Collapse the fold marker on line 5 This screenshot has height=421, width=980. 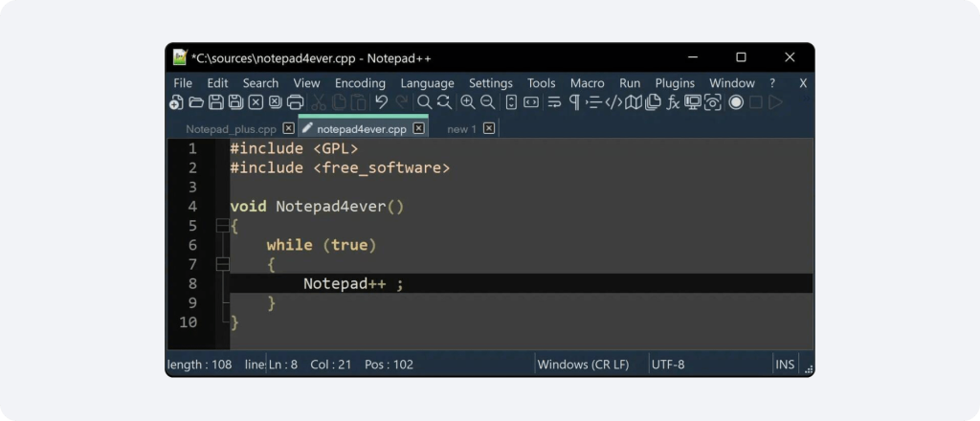(222, 226)
